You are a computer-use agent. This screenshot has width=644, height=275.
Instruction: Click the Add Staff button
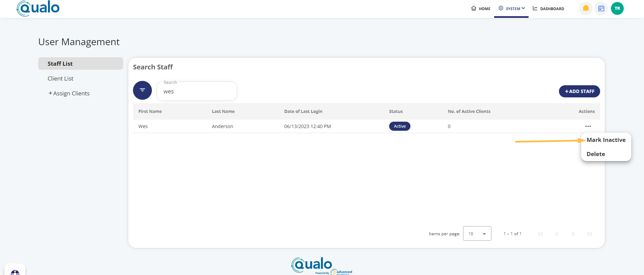tap(579, 91)
